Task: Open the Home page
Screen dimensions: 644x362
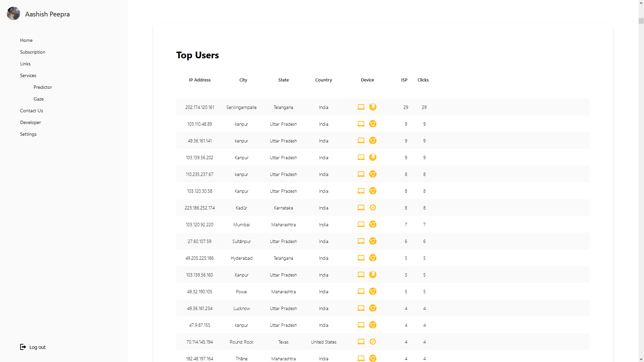Action: [x=26, y=40]
